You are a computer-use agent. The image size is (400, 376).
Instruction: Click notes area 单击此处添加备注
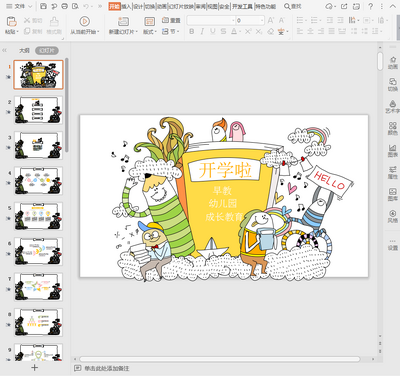tap(106, 368)
